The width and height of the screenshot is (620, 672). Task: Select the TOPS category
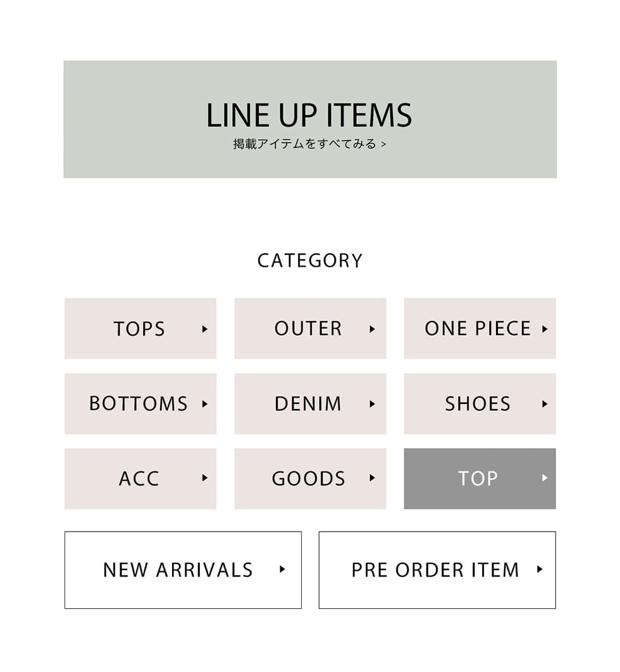pyautogui.click(x=139, y=329)
